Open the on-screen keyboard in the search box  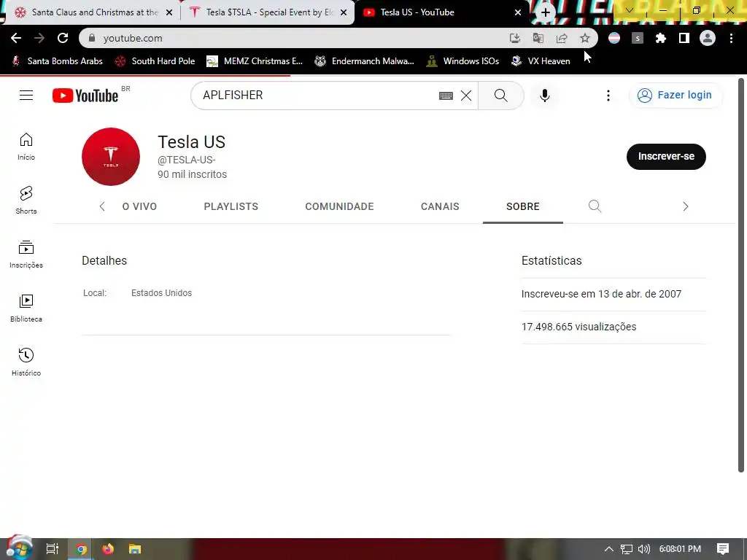click(x=446, y=96)
